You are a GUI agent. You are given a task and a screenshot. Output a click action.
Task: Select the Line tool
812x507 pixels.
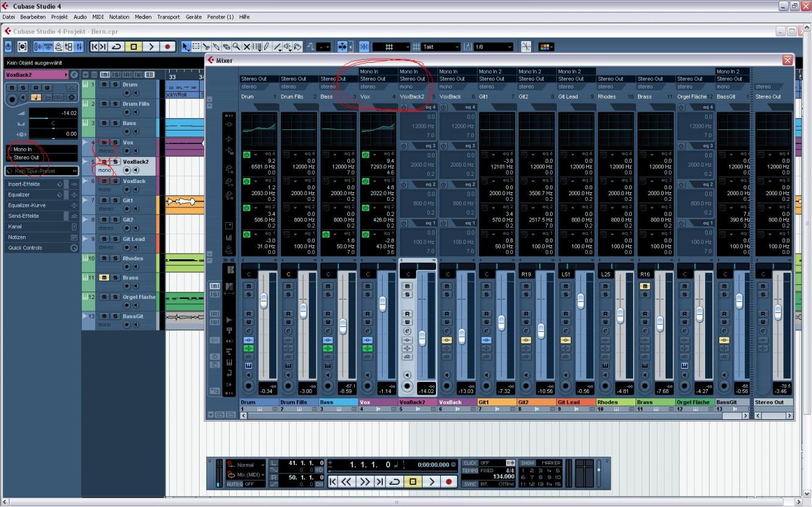tap(277, 47)
